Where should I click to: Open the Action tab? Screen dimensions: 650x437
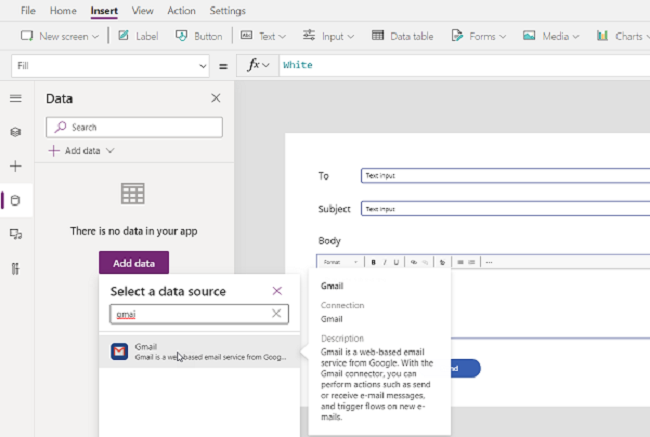tap(181, 10)
